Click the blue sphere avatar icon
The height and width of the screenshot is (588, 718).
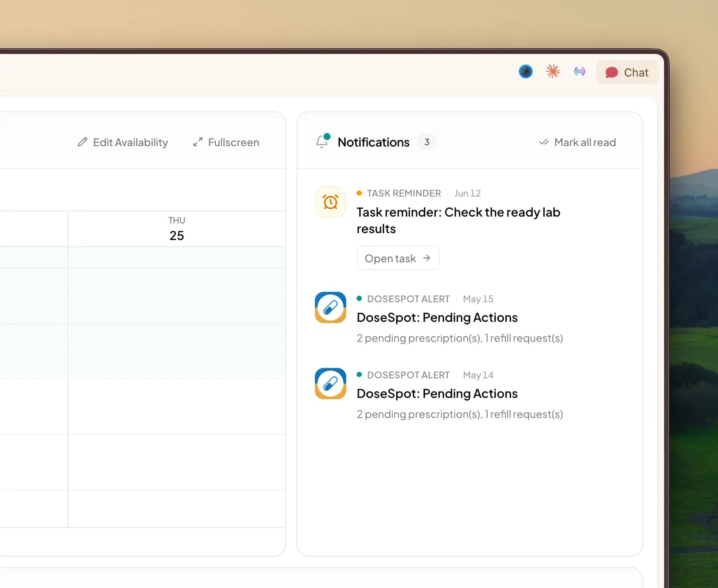(x=525, y=71)
